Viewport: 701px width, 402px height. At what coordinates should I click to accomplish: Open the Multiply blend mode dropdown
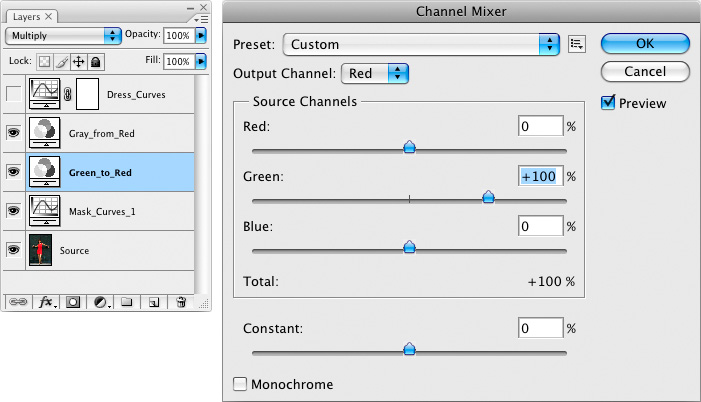pos(63,35)
